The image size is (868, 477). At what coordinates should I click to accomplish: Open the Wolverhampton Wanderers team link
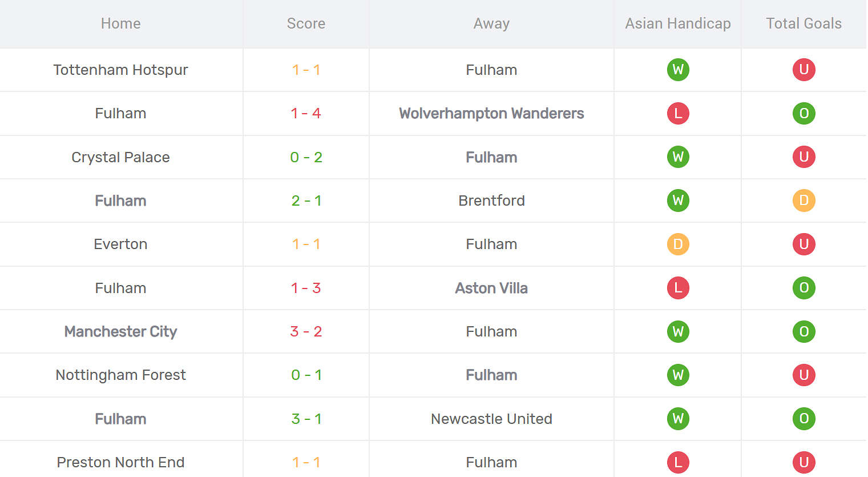491,113
